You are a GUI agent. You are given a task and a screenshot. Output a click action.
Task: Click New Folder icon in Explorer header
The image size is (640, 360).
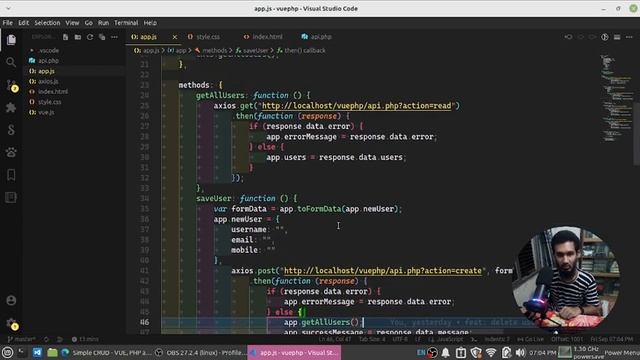[x=78, y=37]
